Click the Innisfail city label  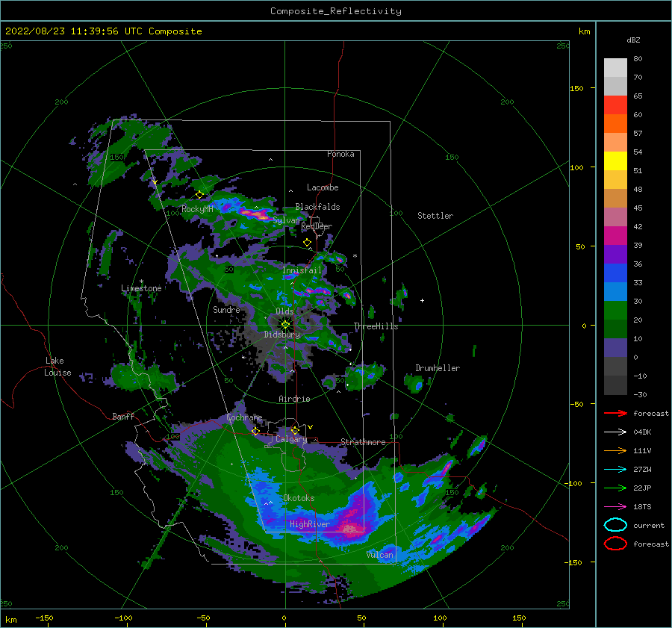pos(302,270)
